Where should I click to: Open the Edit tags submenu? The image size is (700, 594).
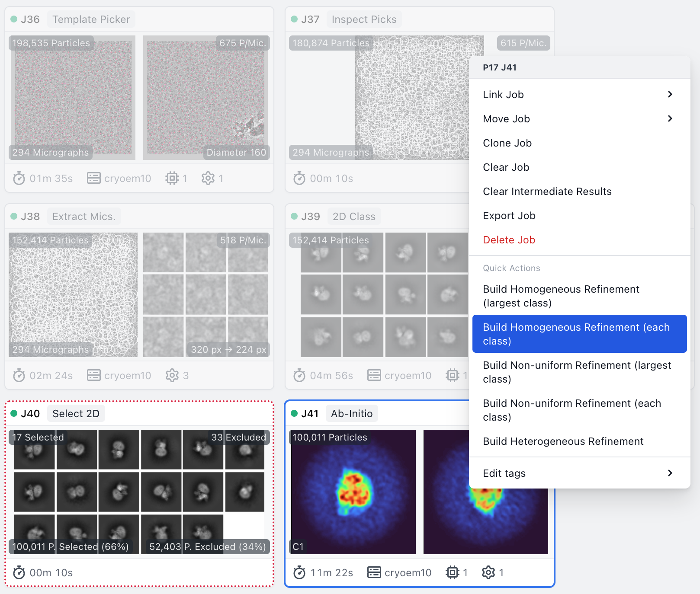[x=670, y=473]
